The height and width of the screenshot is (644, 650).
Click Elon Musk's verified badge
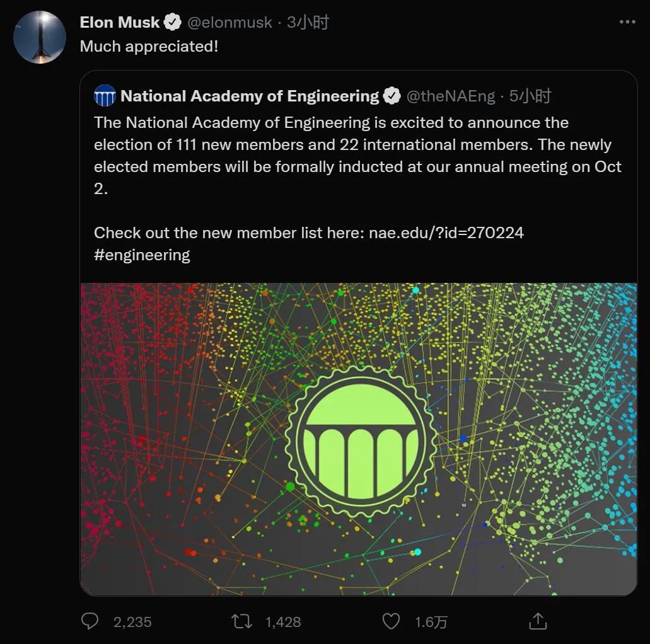tap(172, 23)
